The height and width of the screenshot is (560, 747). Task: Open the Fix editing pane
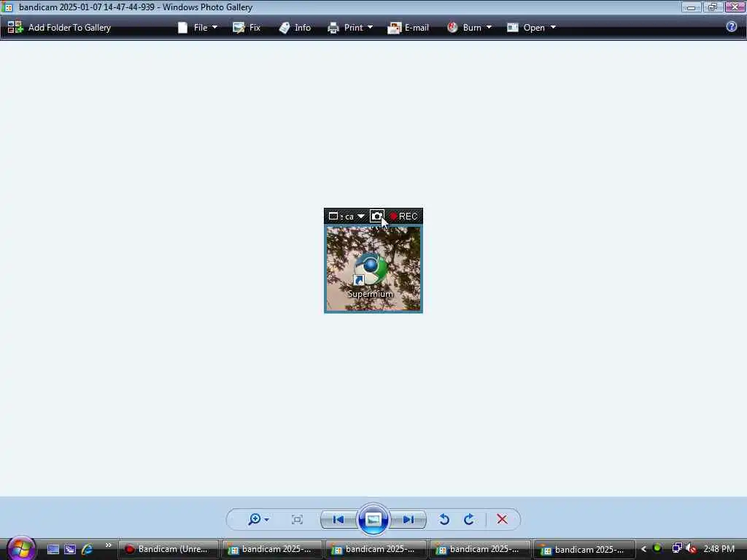(247, 28)
